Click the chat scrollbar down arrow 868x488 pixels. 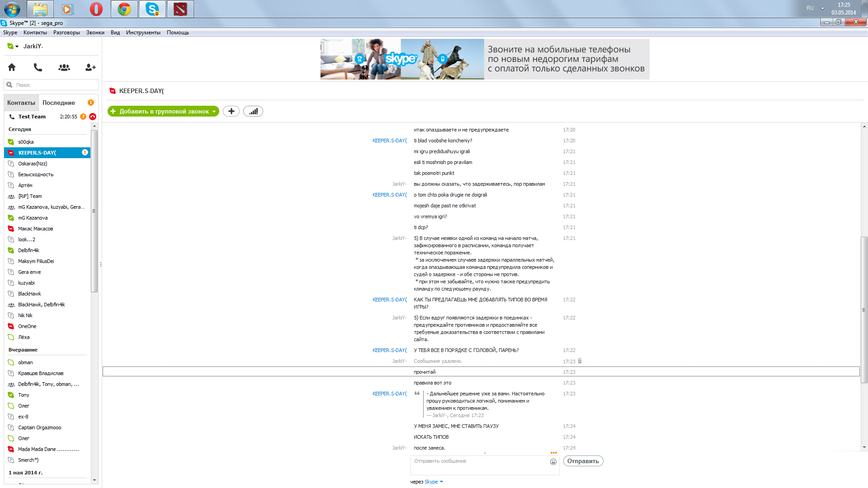pyautogui.click(x=864, y=447)
